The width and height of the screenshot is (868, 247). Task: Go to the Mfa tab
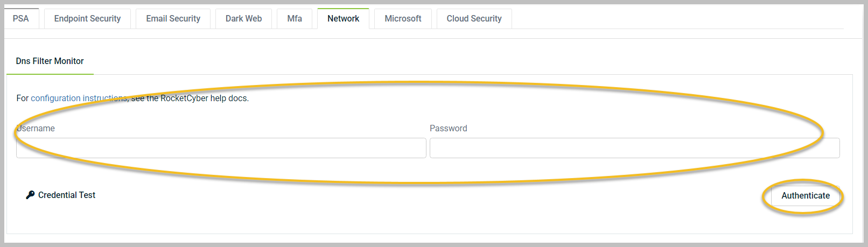pyautogui.click(x=295, y=18)
